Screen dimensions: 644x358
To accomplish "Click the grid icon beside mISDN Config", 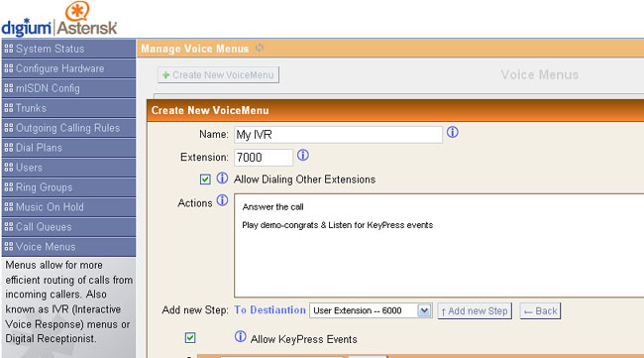I will 9,88.
